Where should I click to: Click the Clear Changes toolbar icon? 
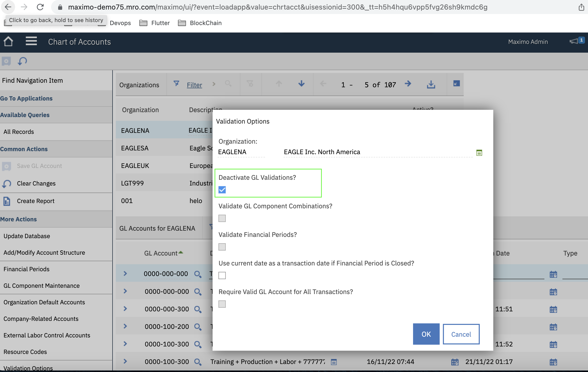(22, 61)
